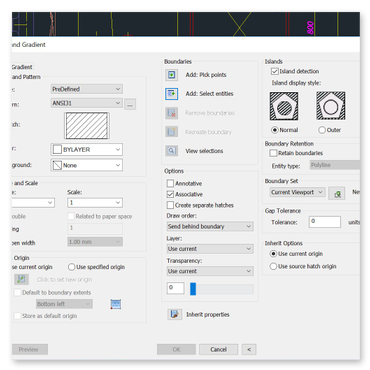Viewport: 370px width, 370px height.
Task: Click the Cancel button
Action: pos(218,349)
